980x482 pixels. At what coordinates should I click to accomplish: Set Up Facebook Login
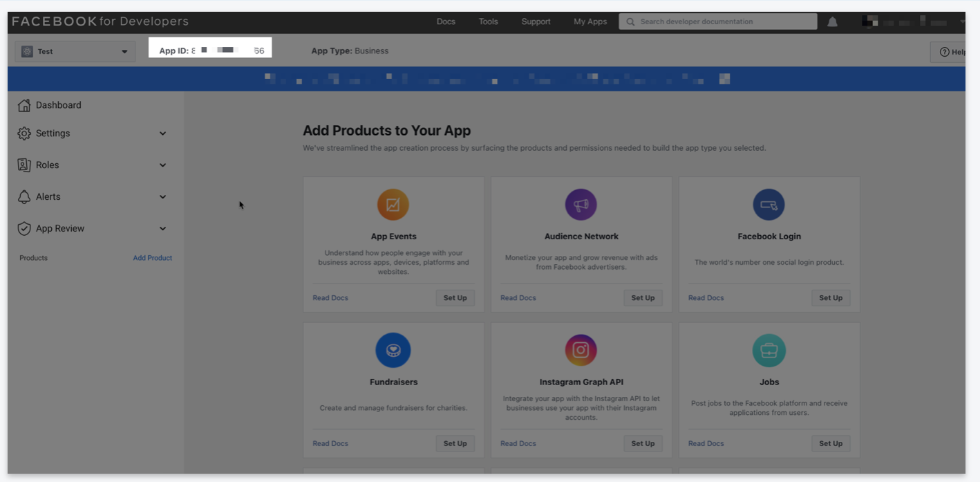pyautogui.click(x=830, y=297)
